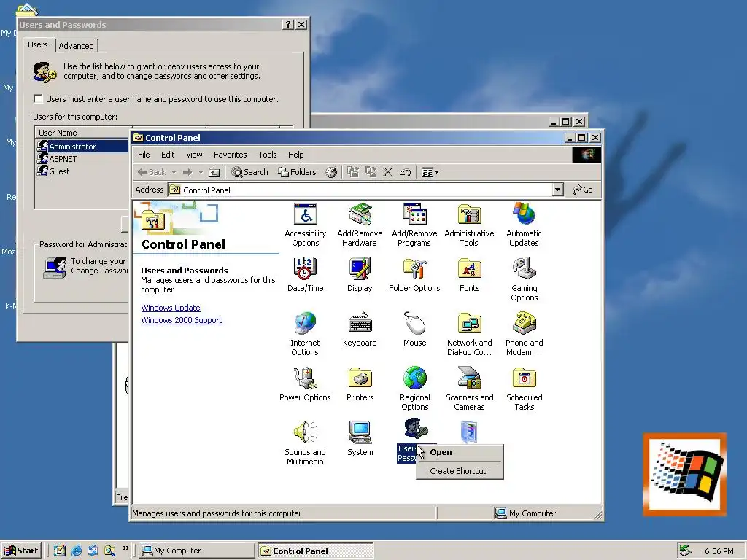Select the Fonts folder icon
The image size is (747, 560).
tap(469, 275)
